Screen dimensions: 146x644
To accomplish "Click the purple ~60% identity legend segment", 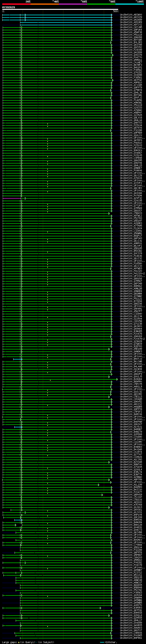I will tap(73, 4).
